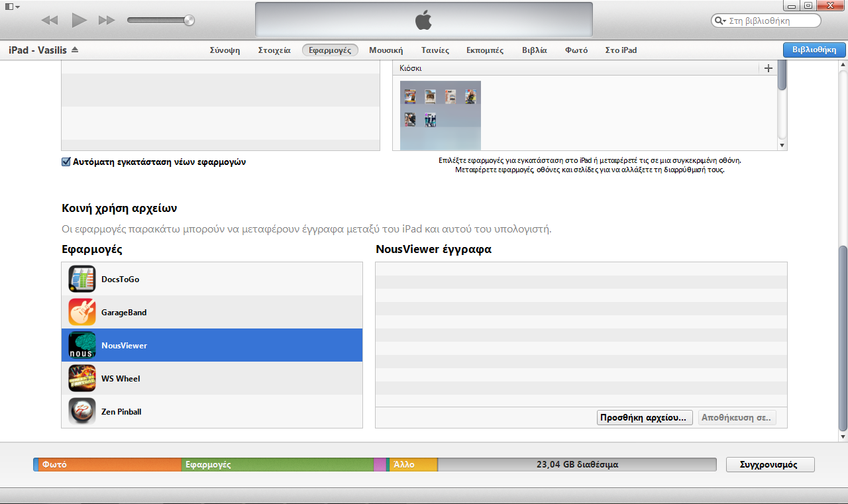Add a new screen with plus icon

pyautogui.click(x=768, y=68)
